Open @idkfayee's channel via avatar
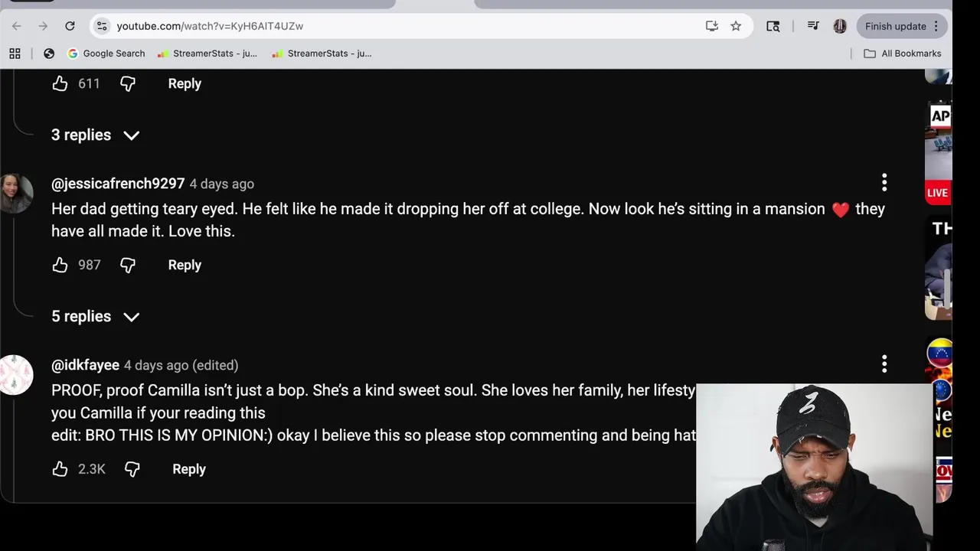Viewport: 980px width, 551px height. pyautogui.click(x=16, y=374)
